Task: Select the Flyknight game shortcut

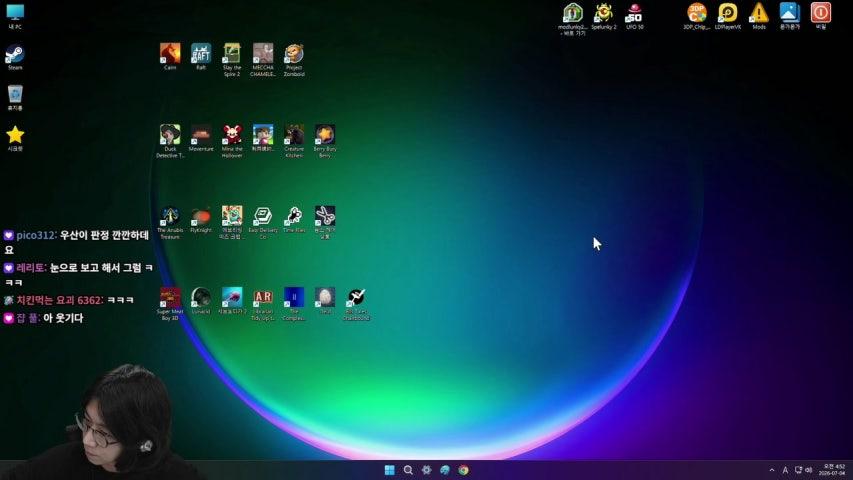Action: click(201, 219)
